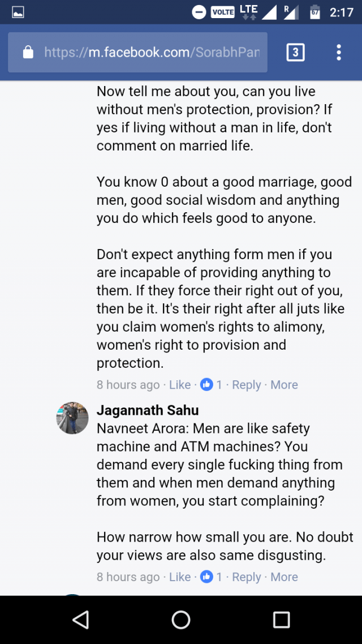Screen dimensions: 362x644
Task: Open Jagannath Sahu's profile name link
Action: (x=148, y=410)
